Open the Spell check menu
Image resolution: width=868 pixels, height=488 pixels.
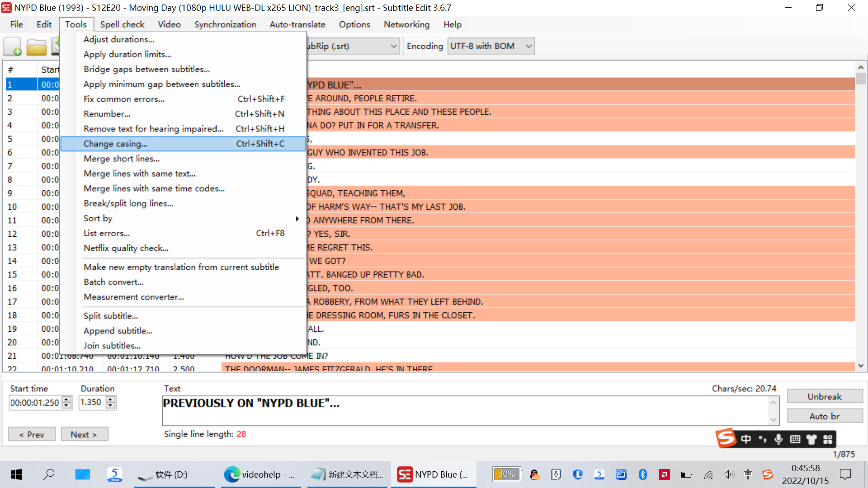122,24
